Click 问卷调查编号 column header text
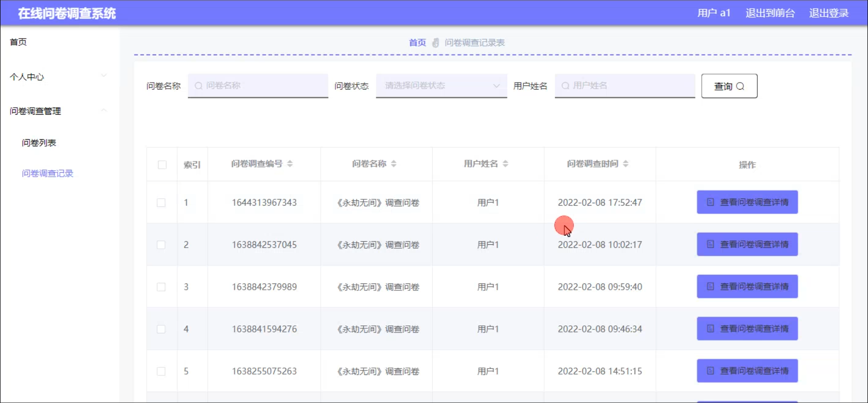Image resolution: width=868 pixels, height=403 pixels. click(x=257, y=164)
